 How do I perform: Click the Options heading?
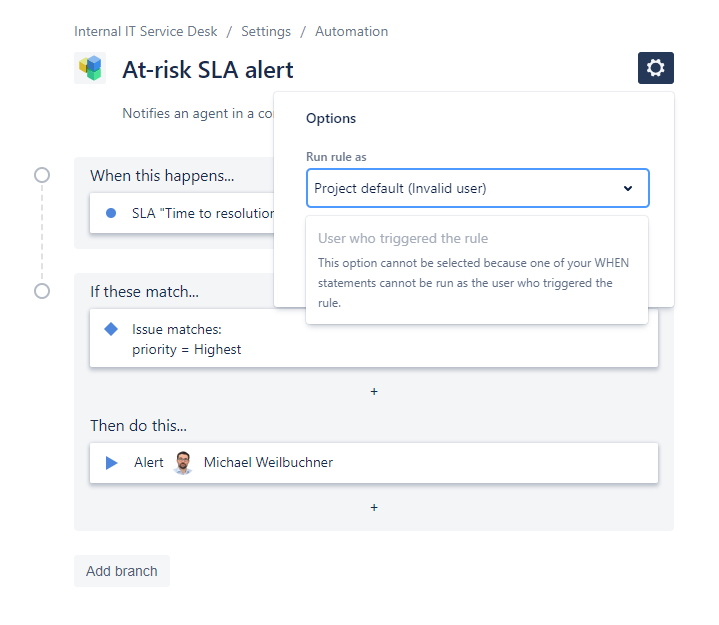[x=331, y=118]
